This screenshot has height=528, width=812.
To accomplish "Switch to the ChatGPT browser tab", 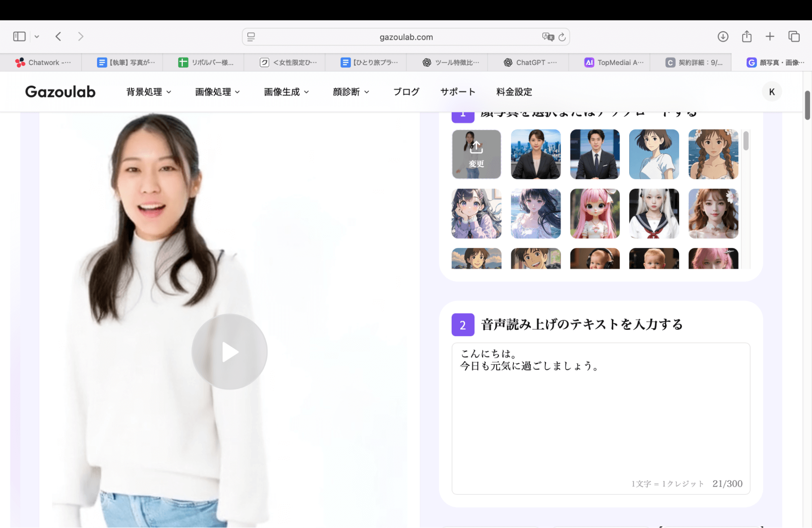I will pyautogui.click(x=527, y=62).
